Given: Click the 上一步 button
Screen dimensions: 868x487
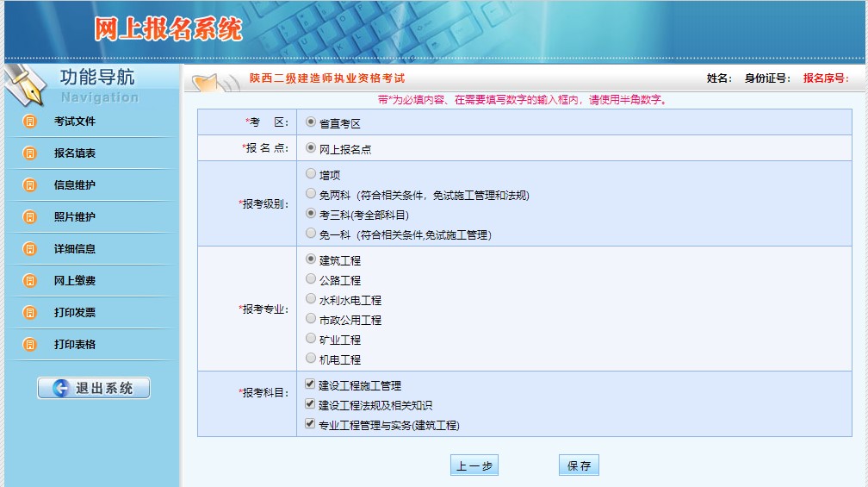Looking at the screenshot, I should click(474, 466).
